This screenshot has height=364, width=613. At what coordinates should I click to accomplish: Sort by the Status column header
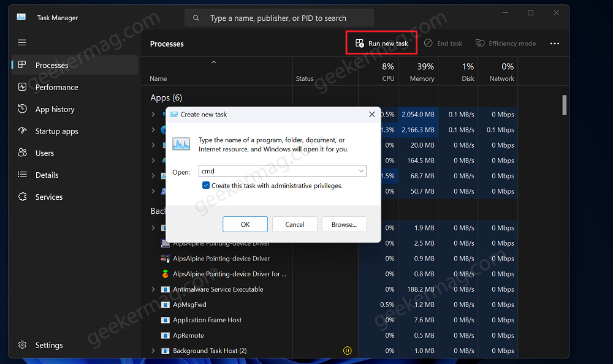pos(326,71)
